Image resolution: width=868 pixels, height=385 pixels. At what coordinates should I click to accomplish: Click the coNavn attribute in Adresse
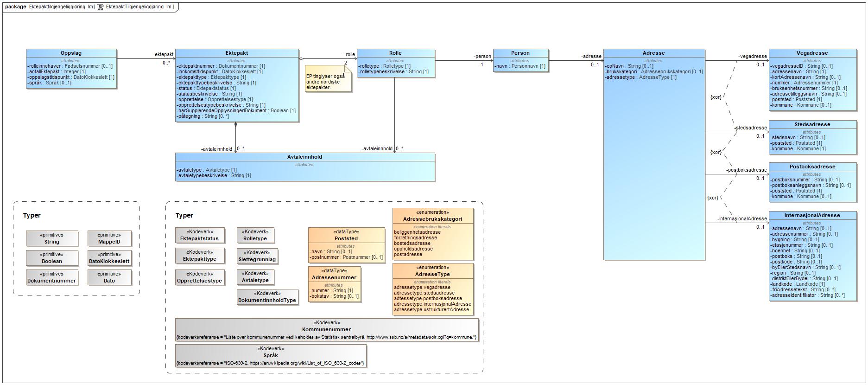pos(629,66)
